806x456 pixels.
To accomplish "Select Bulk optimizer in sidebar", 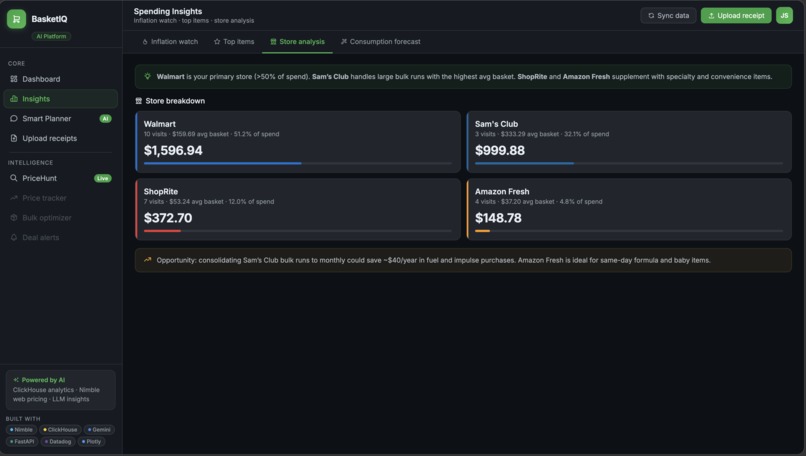I will tap(61, 218).
